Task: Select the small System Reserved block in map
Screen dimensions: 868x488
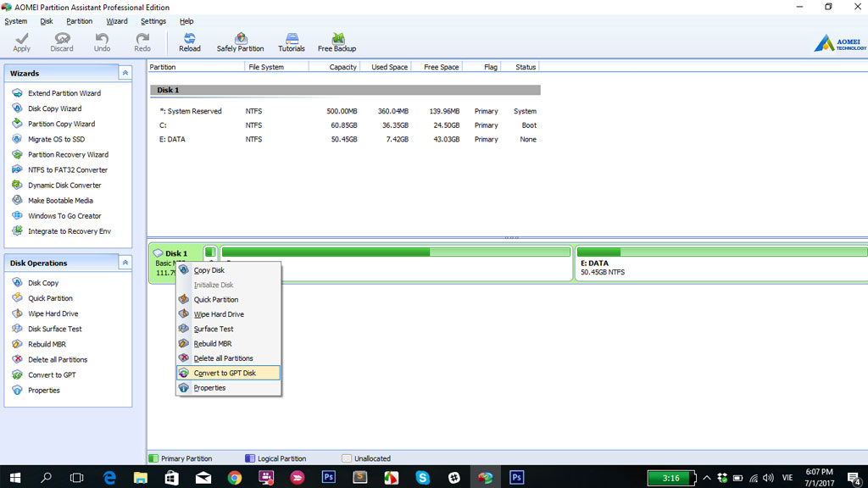Action: tap(210, 252)
